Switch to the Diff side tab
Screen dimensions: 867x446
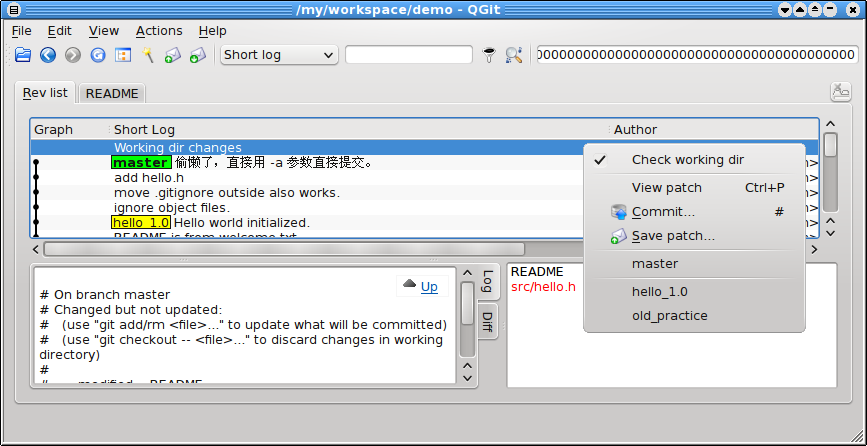click(x=487, y=322)
